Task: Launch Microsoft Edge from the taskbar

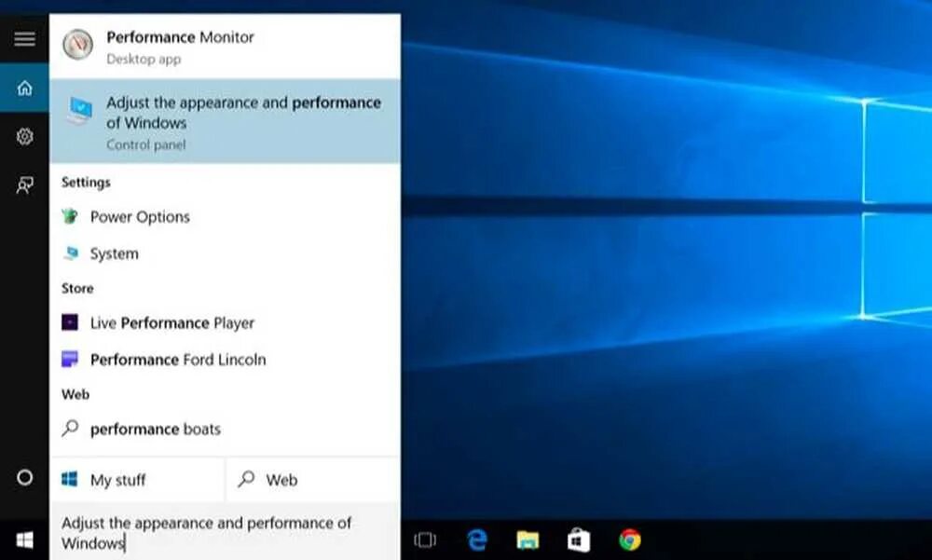Action: click(x=476, y=540)
